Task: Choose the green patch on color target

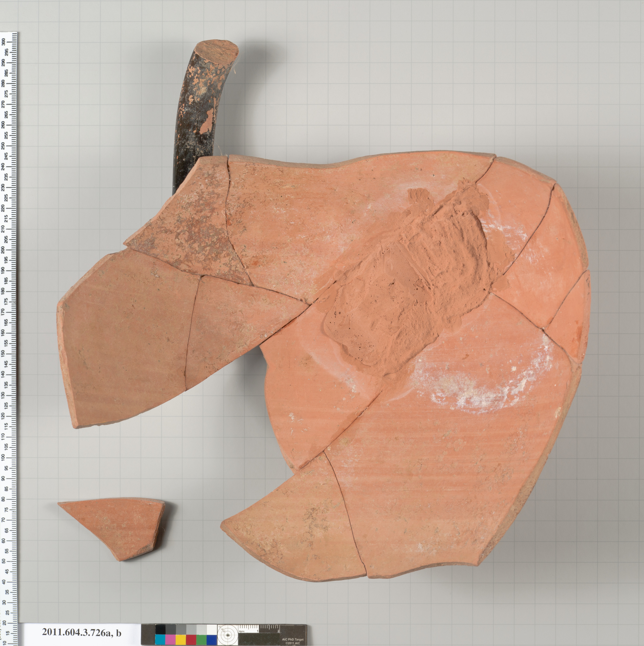Action: tap(201, 640)
